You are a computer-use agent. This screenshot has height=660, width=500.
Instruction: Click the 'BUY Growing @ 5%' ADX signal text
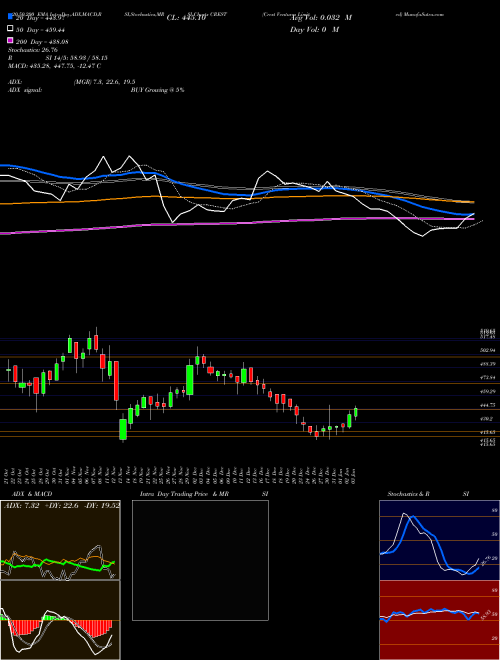coord(157,90)
